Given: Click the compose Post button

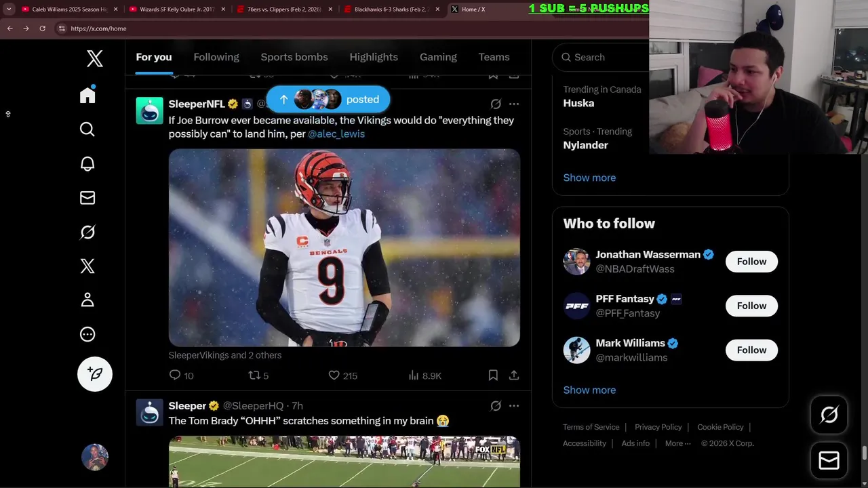Looking at the screenshot, I should [95, 374].
